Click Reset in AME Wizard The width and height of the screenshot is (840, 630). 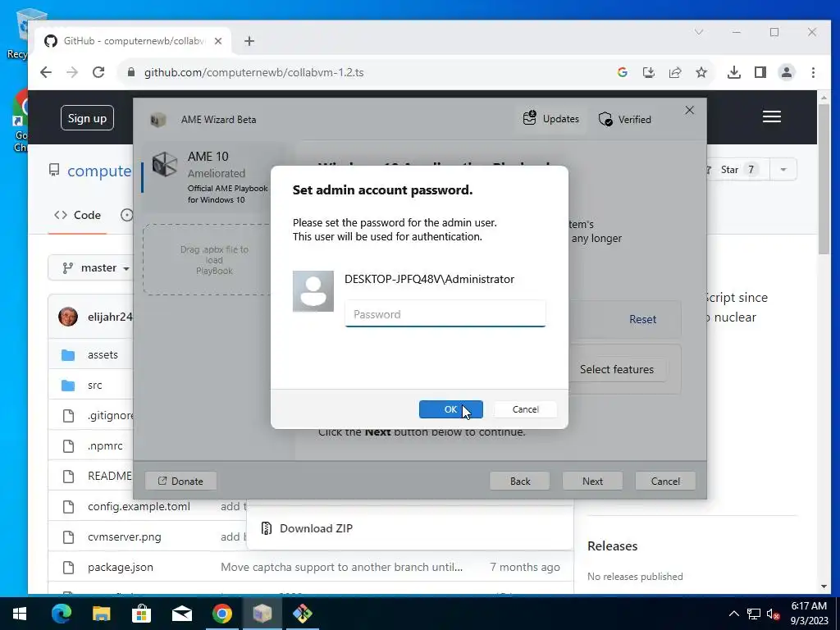tap(642, 319)
